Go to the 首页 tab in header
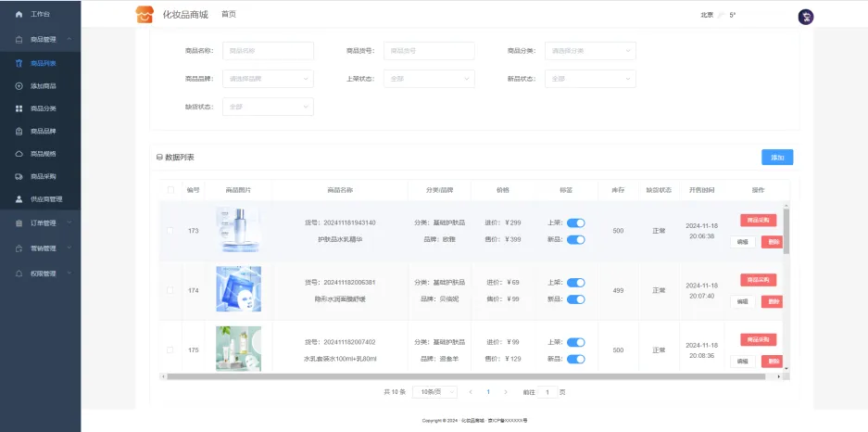Screen dimensions: 868x432 (x=228, y=15)
